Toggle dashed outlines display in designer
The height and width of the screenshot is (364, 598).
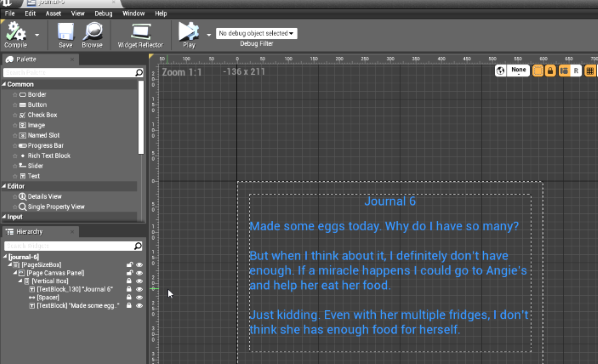pyautogui.click(x=537, y=71)
